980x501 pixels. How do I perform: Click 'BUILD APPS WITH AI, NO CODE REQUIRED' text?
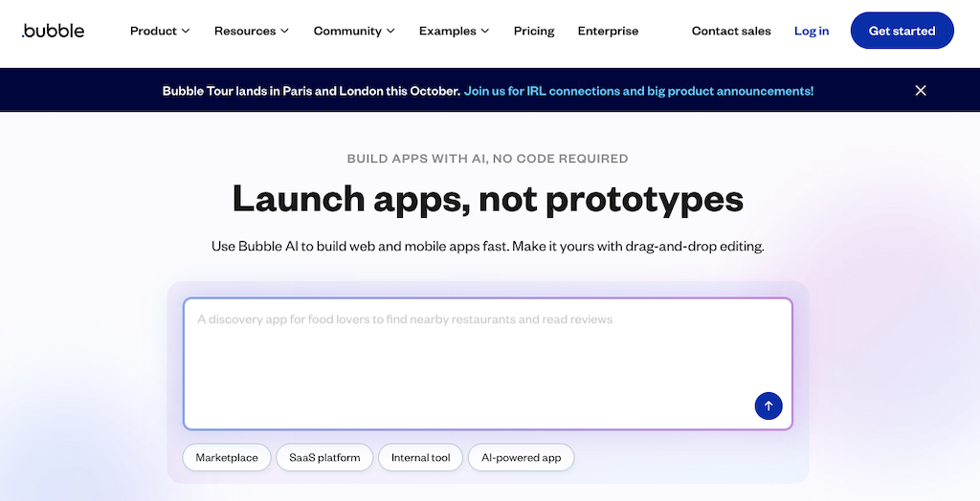(x=487, y=159)
